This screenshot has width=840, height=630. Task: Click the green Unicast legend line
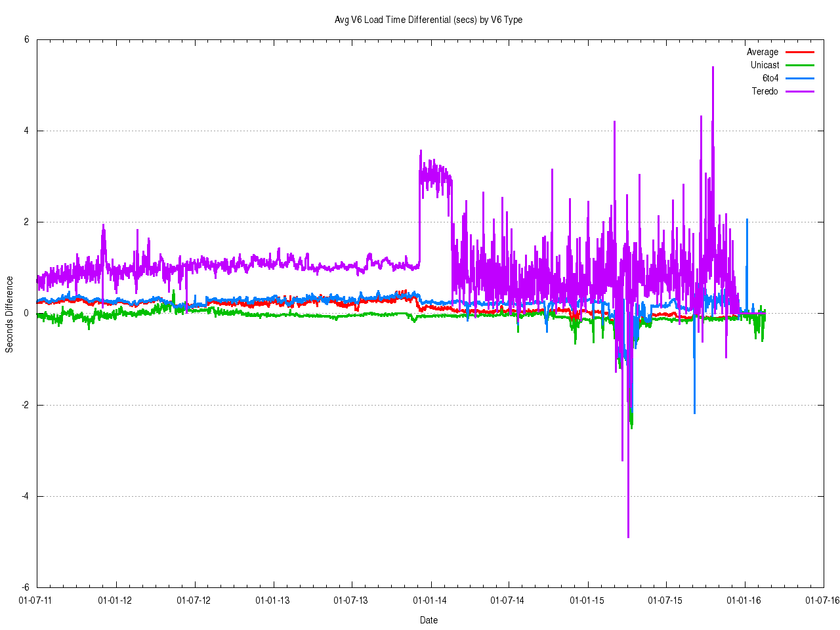(x=799, y=65)
